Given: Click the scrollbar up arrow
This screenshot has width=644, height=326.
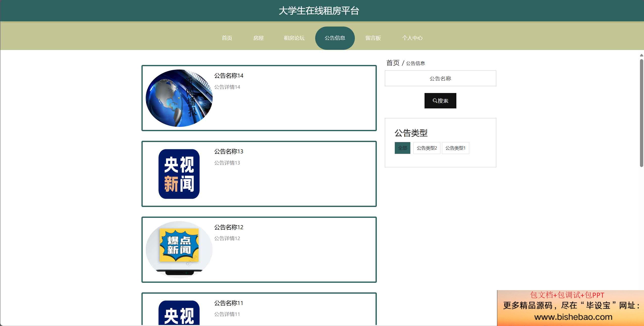Looking at the screenshot, I should tap(641, 55).
